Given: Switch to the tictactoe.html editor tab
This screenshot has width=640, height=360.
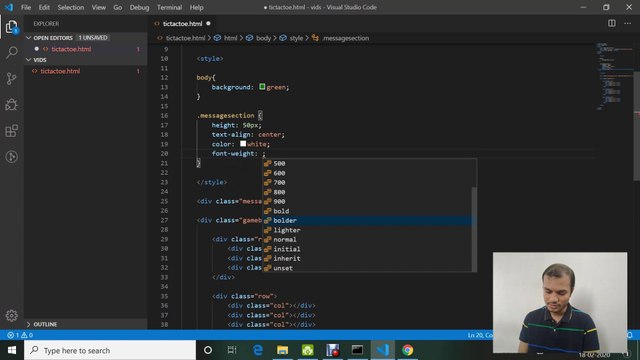Looking at the screenshot, I should click(x=182, y=24).
